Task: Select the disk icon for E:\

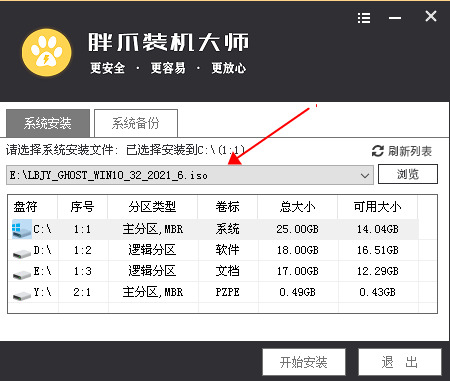Action: (22, 274)
